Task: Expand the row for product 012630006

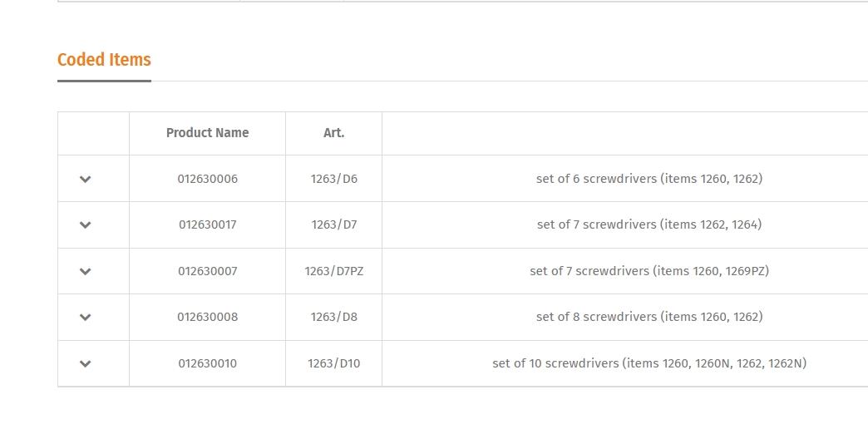Action: click(85, 179)
